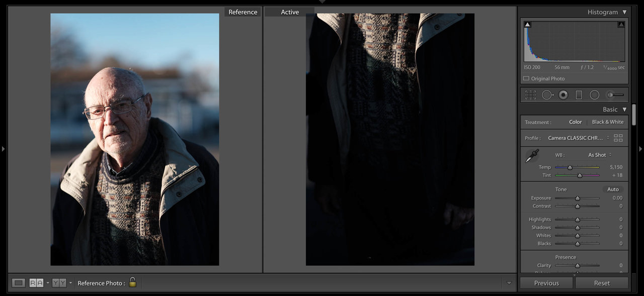Click the Temp slider handle
Viewport: 644px width, 296px height.
[x=570, y=167]
